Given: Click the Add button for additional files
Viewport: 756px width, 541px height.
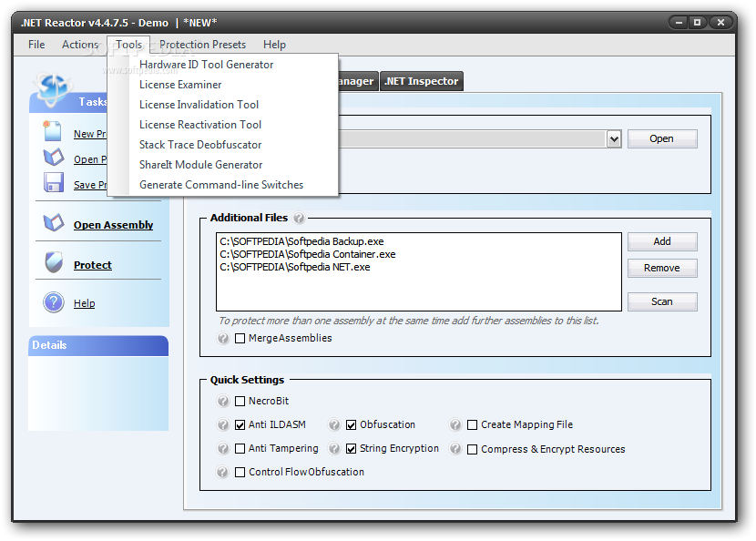Looking at the screenshot, I should point(662,241).
